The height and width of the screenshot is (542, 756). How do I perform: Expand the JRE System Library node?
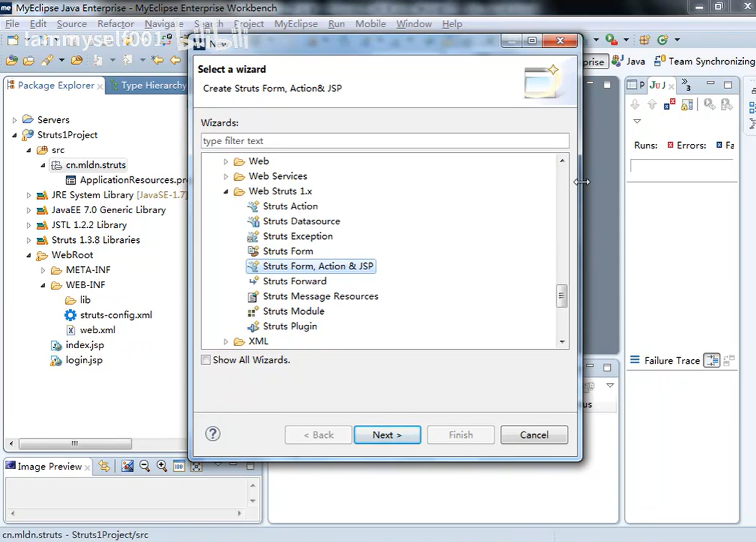29,196
